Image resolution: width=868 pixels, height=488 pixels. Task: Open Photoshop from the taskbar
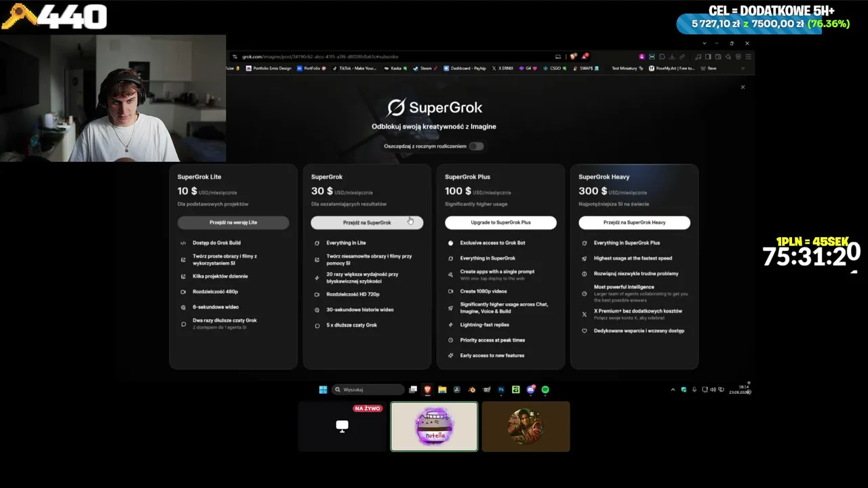501,390
